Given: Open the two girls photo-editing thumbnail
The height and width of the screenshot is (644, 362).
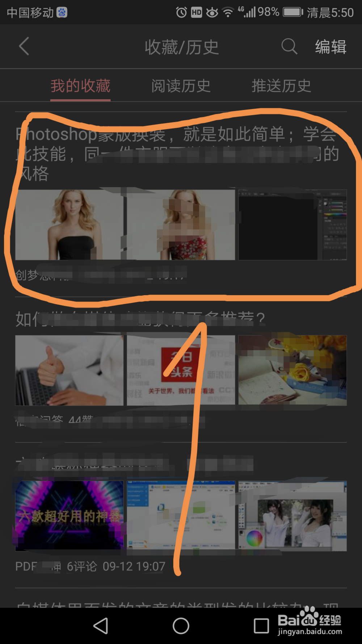Looking at the screenshot, I should pos(292,516).
